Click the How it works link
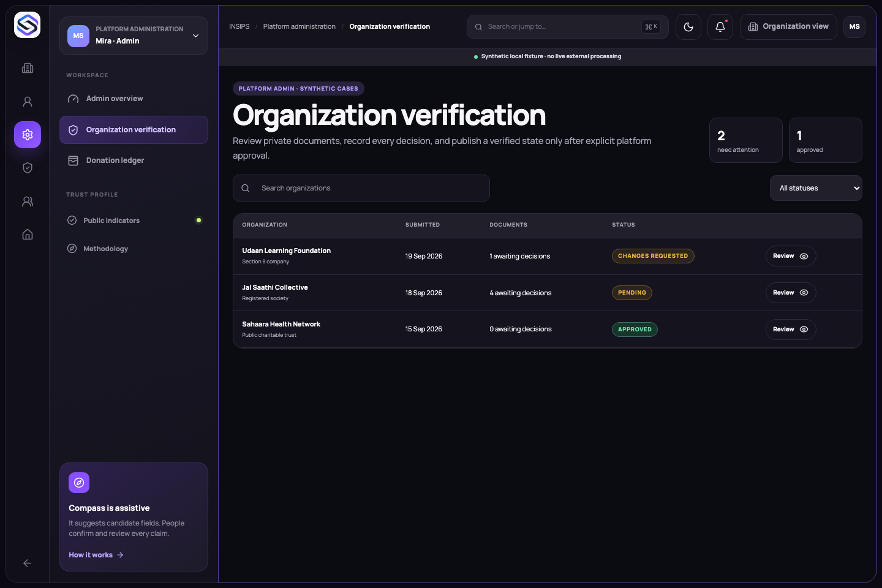This screenshot has width=882, height=588. click(x=96, y=555)
